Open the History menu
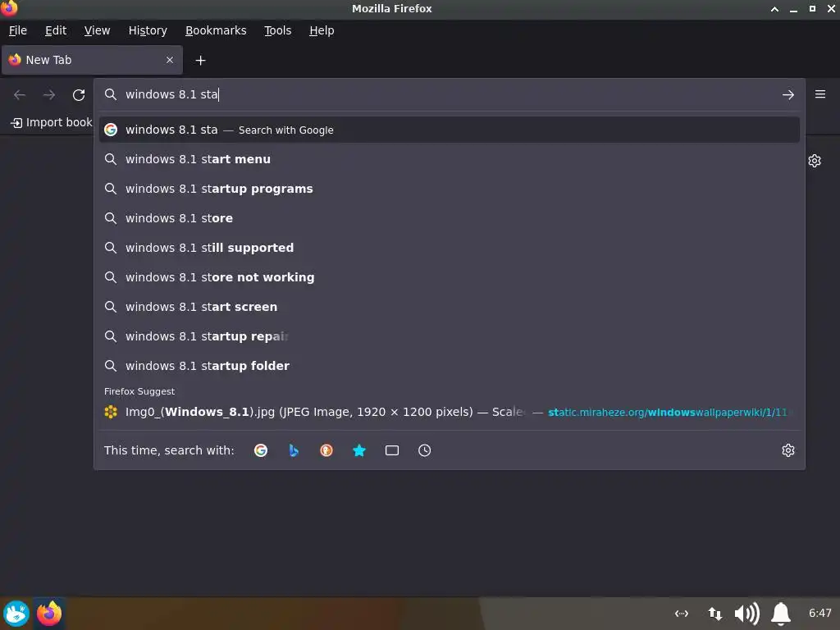 [x=148, y=30]
